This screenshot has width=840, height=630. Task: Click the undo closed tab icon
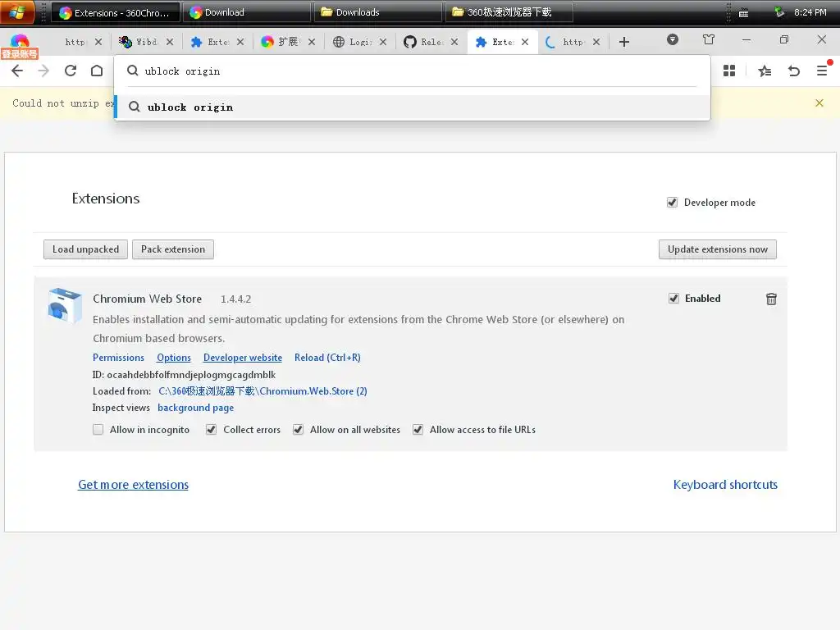[x=794, y=71]
